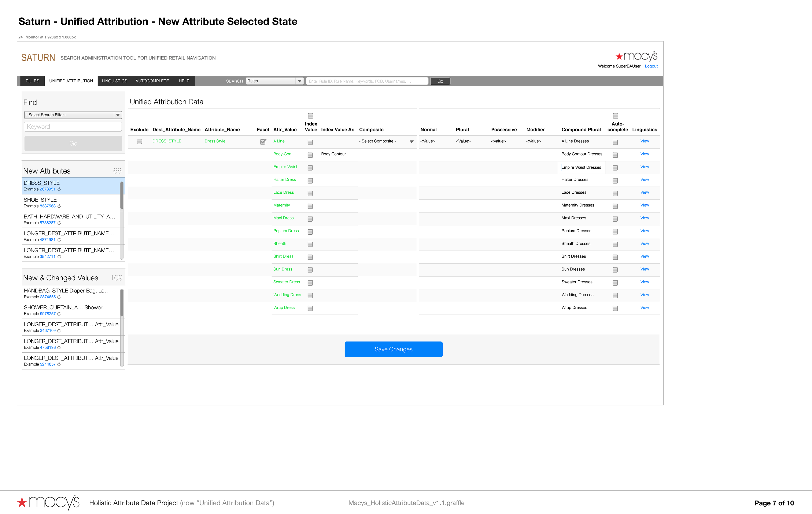Refresh example 5786287 for BATH_HARDWARE attribute
This screenshot has width=812, height=514.
[x=59, y=223]
